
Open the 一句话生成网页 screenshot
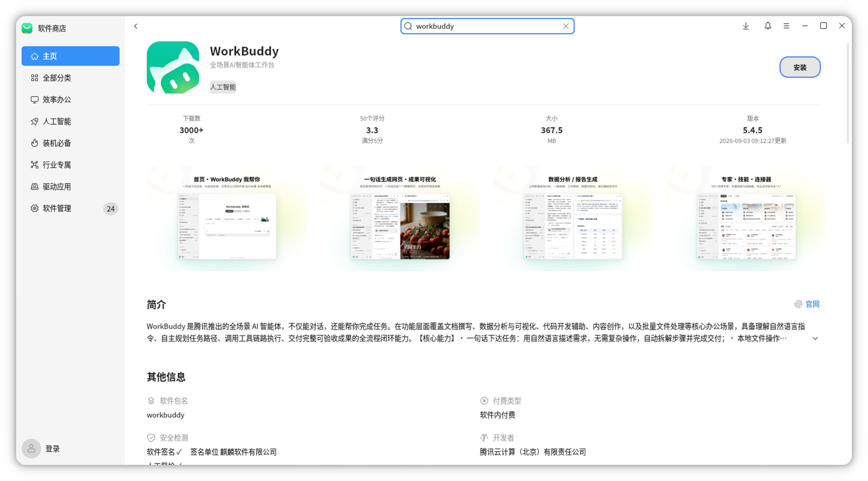(400, 218)
